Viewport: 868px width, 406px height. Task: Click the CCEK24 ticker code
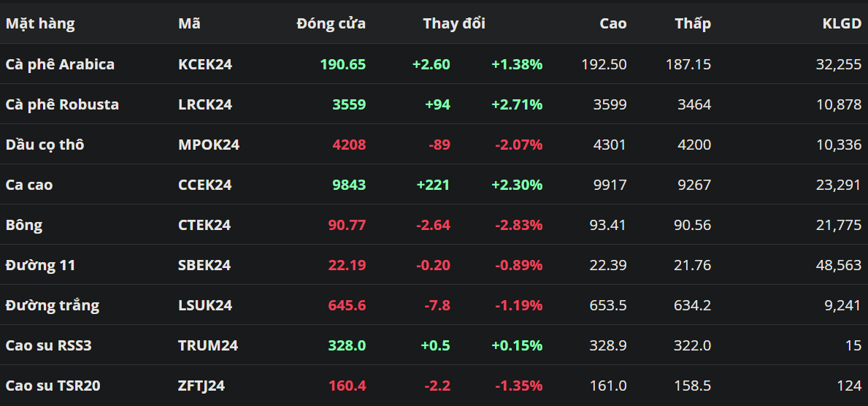pos(205,185)
